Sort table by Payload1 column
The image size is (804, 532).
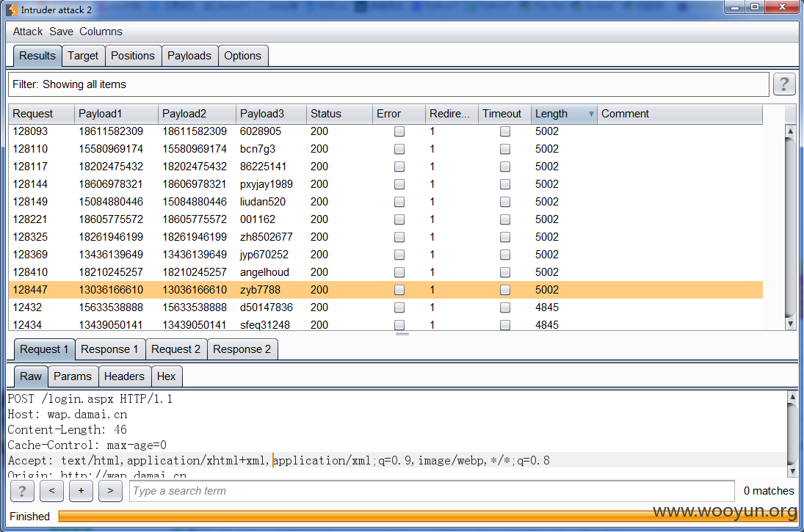tap(117, 114)
